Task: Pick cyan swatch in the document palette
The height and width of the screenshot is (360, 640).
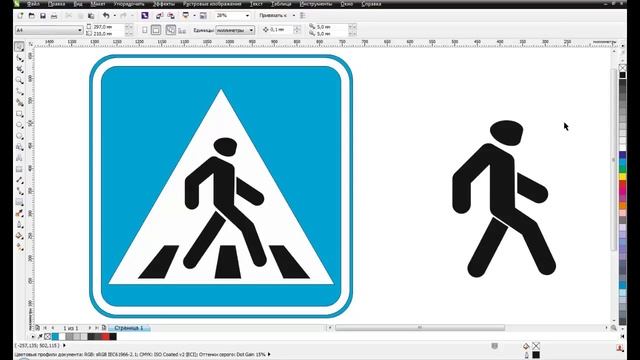Action: pyautogui.click(x=55, y=337)
